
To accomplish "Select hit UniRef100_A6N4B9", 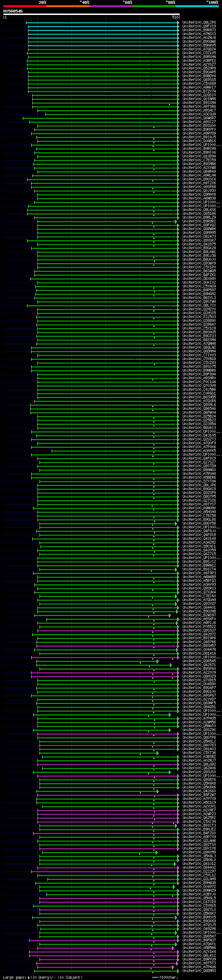I will (199, 577).
